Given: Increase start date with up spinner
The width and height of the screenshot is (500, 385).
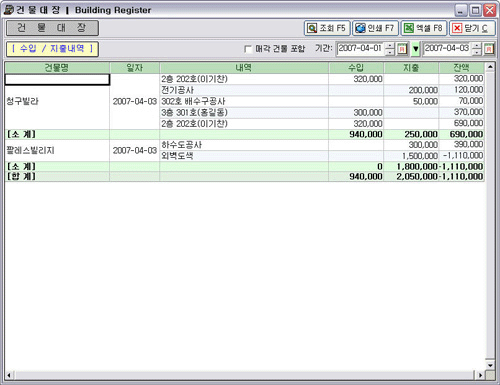Looking at the screenshot, I should 390,45.
